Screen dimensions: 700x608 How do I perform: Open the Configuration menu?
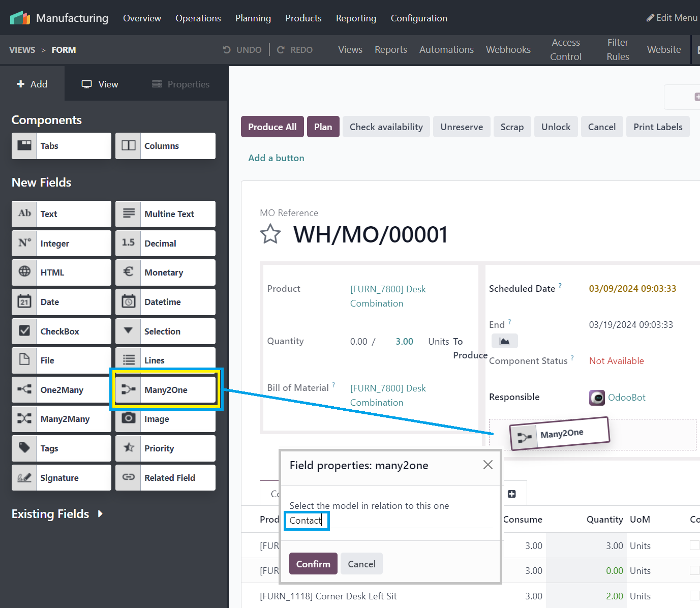[419, 18]
